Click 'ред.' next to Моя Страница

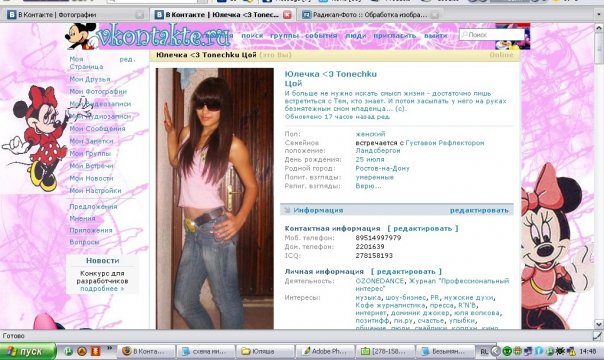(127, 59)
